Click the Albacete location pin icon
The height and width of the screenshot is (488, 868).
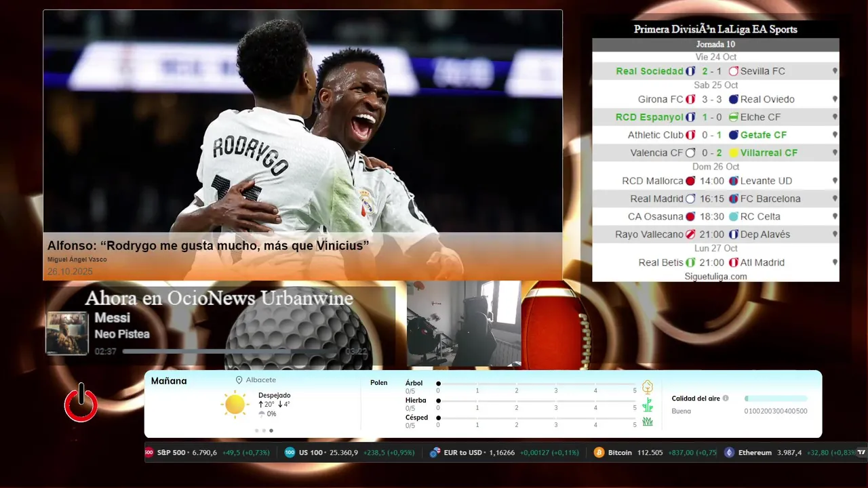[239, 380]
